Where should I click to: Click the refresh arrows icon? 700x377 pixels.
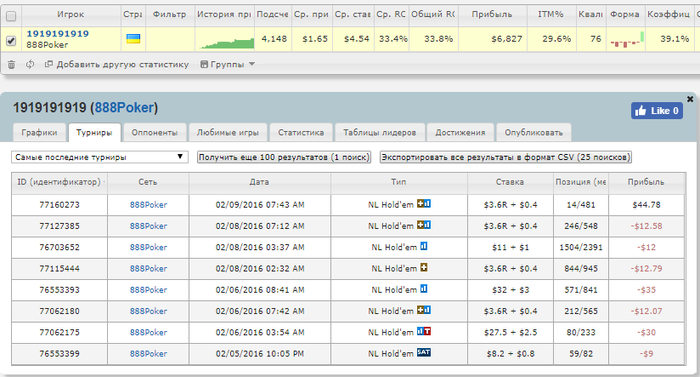[x=30, y=64]
